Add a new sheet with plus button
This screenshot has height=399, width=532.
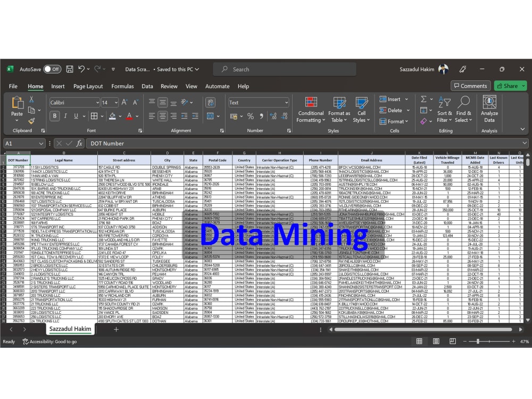point(116,329)
